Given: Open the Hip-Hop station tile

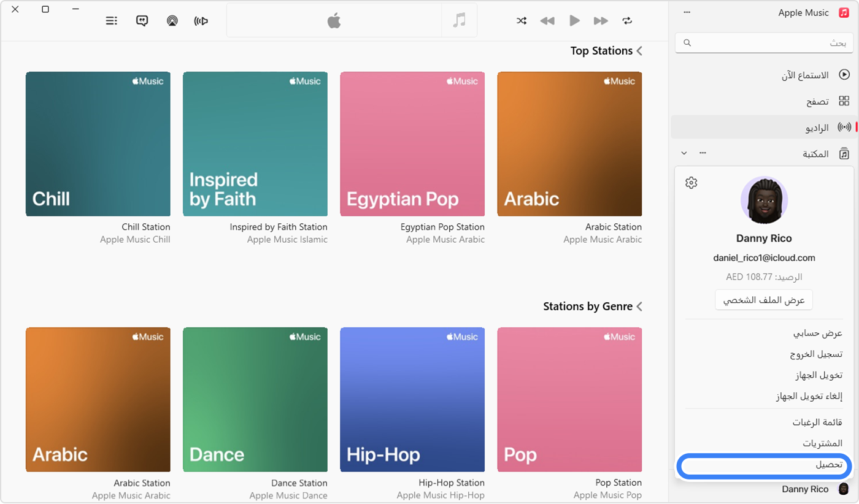Looking at the screenshot, I should pos(412,400).
